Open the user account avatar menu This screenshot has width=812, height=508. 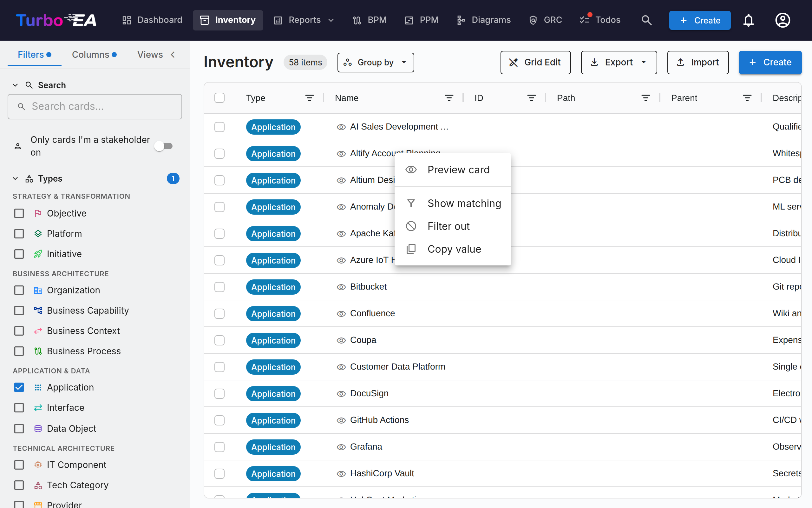(783, 20)
